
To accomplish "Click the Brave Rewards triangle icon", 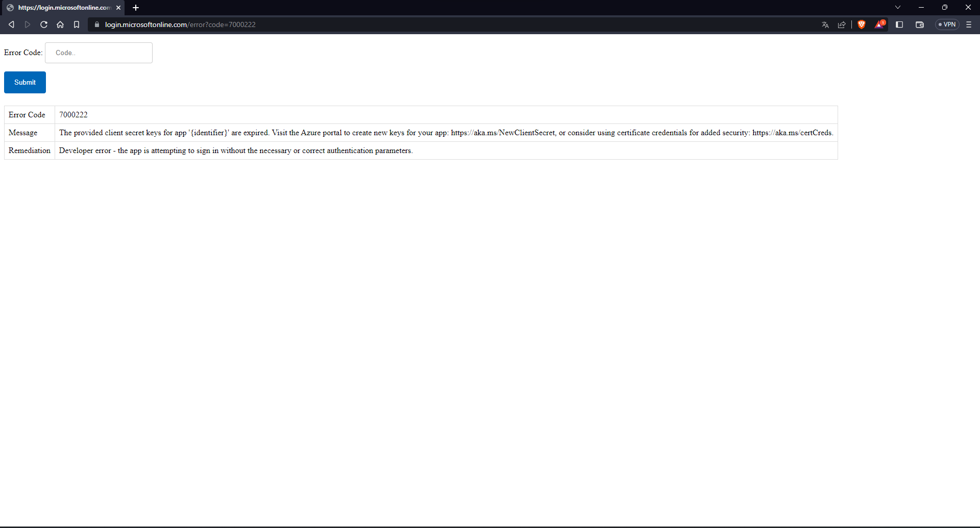I will pyautogui.click(x=879, y=24).
